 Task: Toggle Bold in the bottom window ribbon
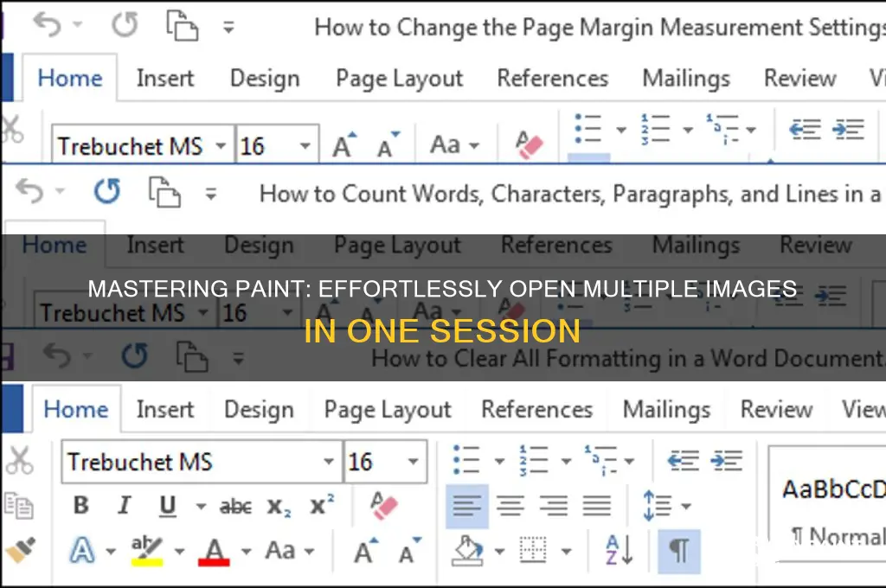click(x=81, y=505)
